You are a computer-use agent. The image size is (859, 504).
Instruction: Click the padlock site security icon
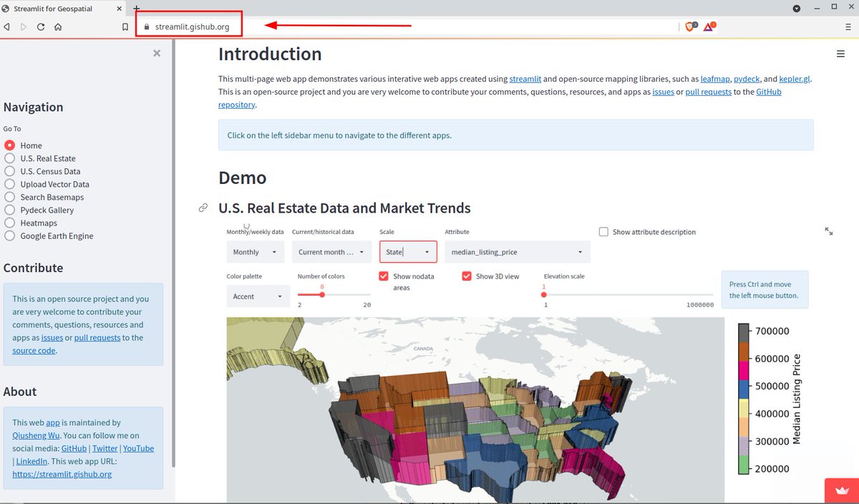146,26
